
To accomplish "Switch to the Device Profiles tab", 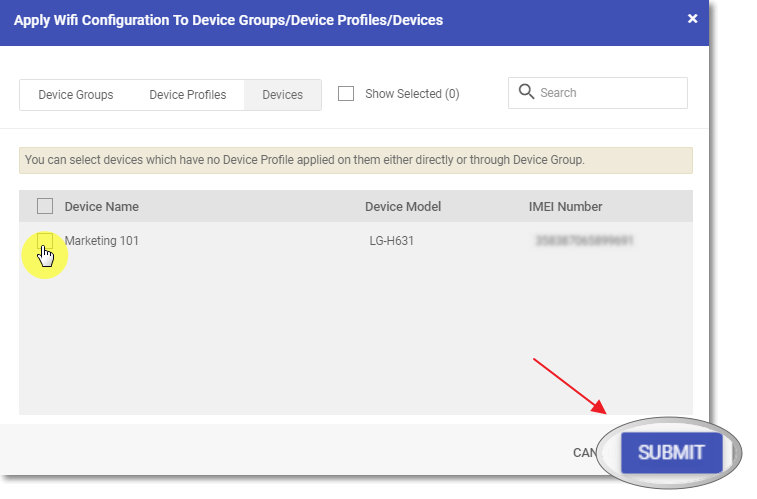I will 187,95.
